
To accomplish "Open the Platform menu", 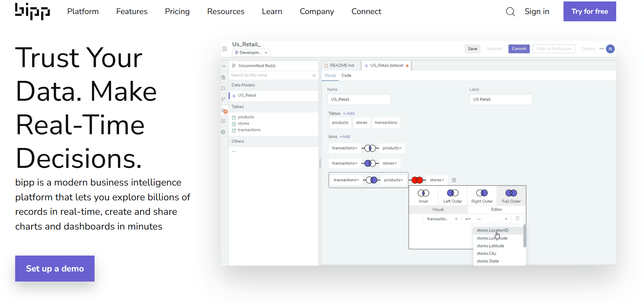I will [x=83, y=12].
